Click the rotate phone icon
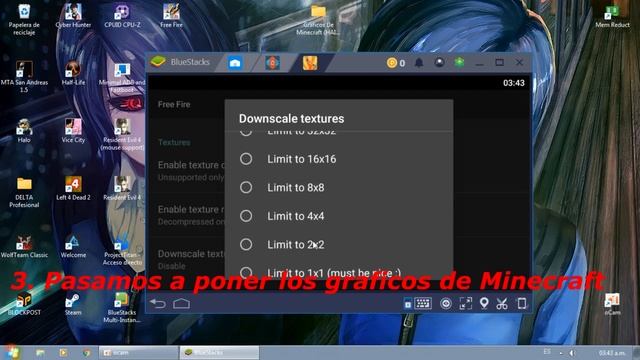The image size is (640, 360). tap(522, 303)
